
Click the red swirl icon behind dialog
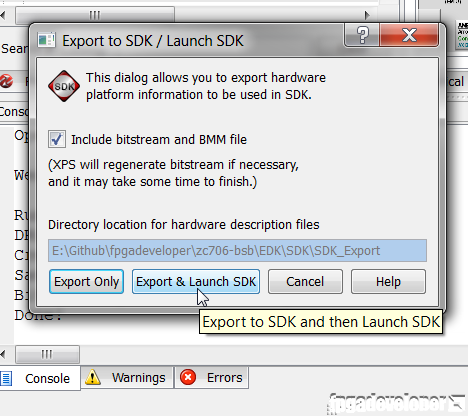[6, 81]
